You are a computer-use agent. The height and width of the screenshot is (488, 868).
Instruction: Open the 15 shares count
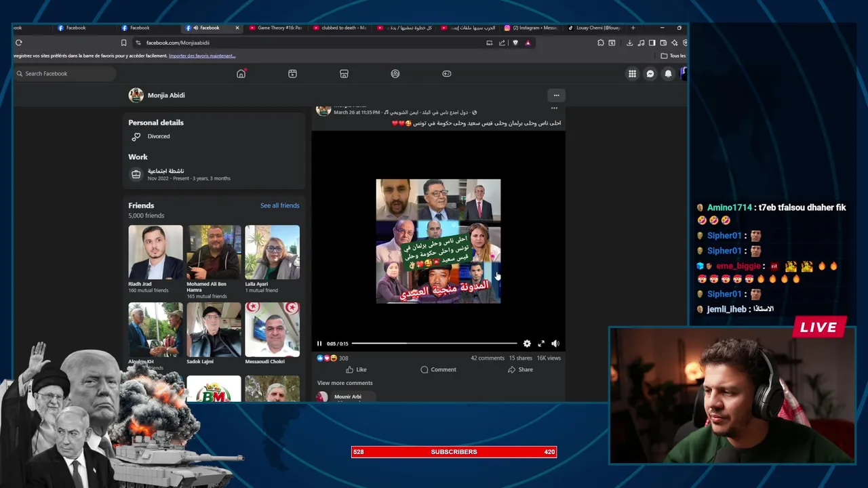[x=521, y=358]
